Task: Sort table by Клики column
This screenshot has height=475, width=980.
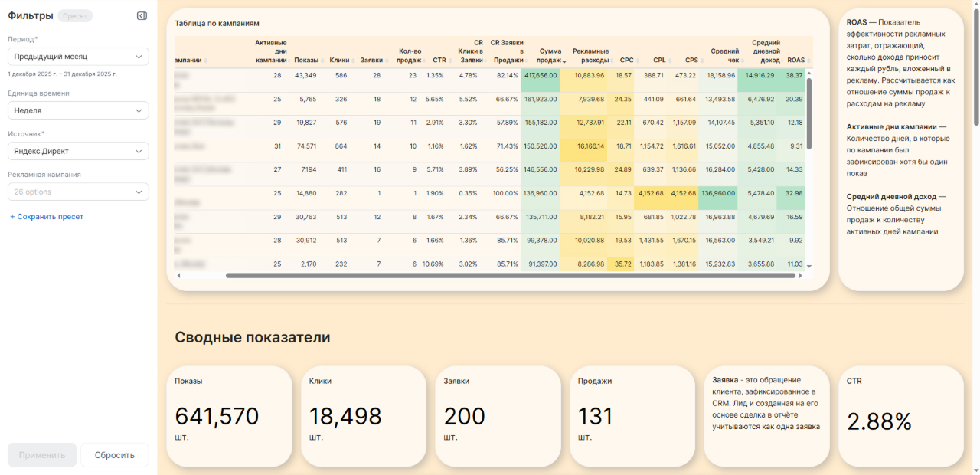Action: (338, 60)
